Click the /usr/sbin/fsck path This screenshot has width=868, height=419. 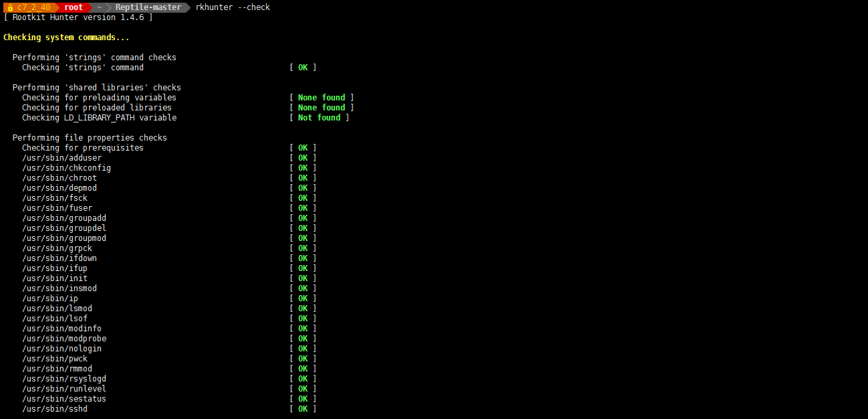[55, 198]
